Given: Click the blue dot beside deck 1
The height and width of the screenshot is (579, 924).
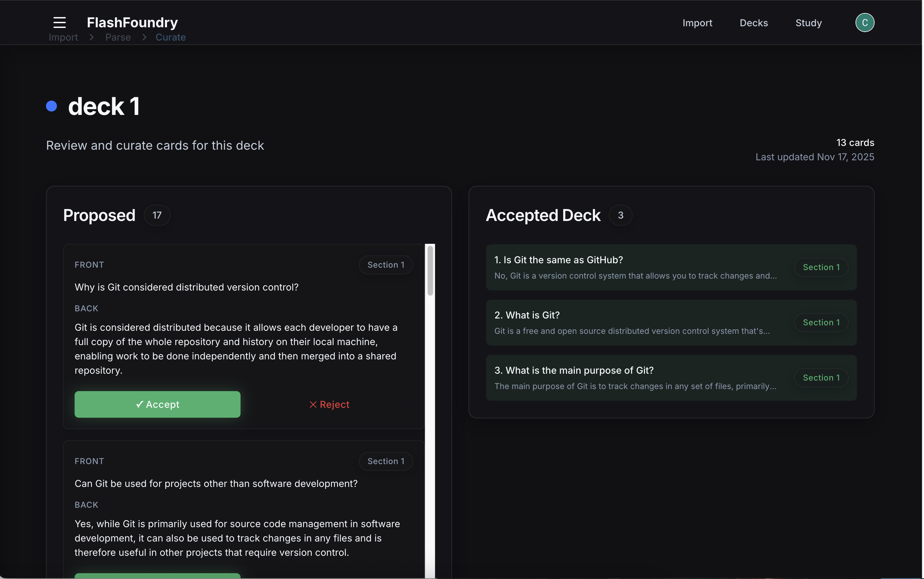Looking at the screenshot, I should (52, 106).
